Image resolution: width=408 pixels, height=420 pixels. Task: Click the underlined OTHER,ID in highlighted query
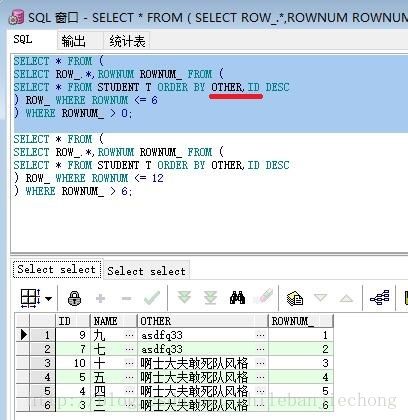pyautogui.click(x=235, y=87)
